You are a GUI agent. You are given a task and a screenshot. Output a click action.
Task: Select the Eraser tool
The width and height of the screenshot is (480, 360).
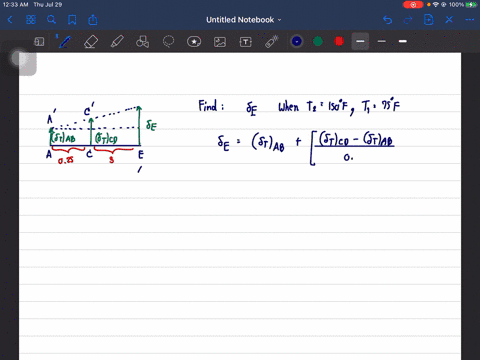[91, 42]
